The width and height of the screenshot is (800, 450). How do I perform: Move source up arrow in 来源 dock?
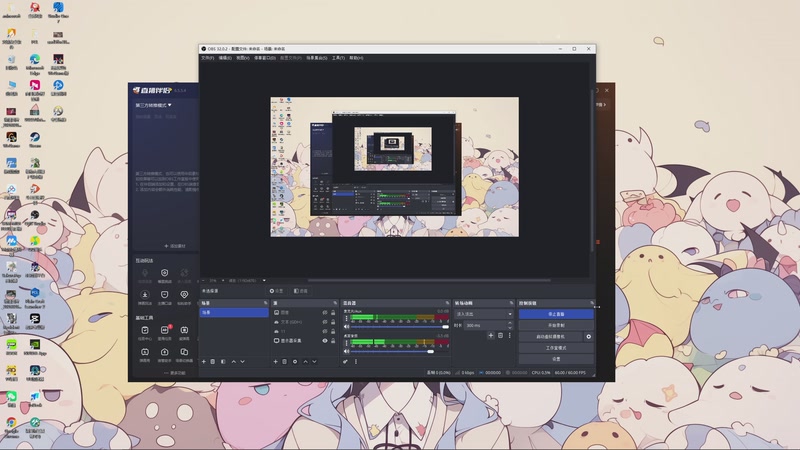(x=306, y=362)
